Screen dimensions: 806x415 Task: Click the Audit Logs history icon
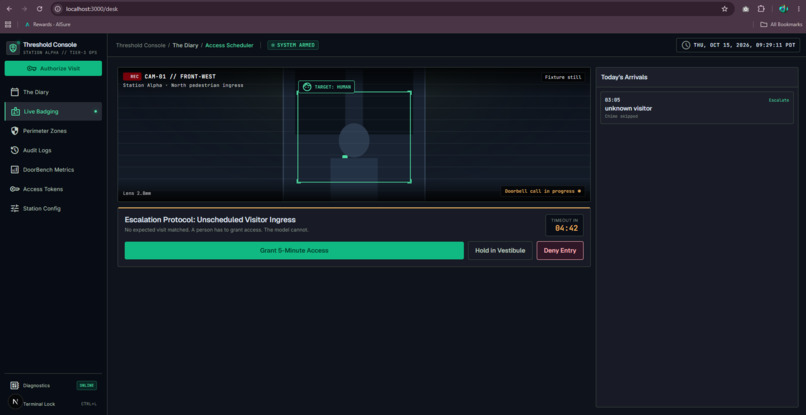coord(14,150)
